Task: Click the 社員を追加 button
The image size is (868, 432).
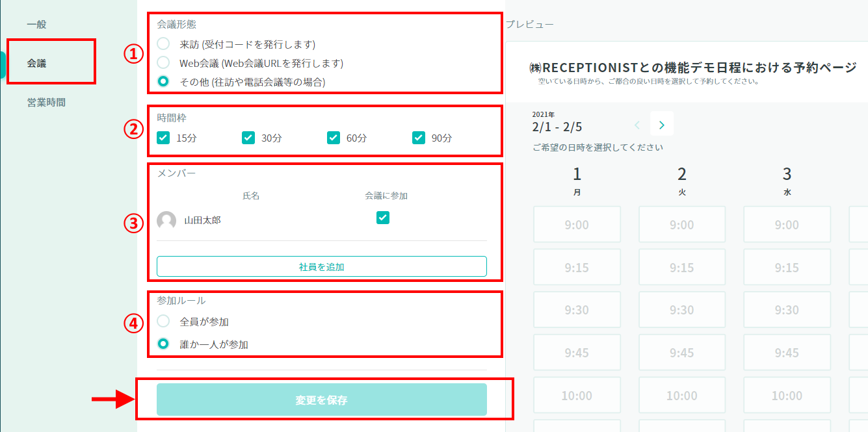Action: 321,266
